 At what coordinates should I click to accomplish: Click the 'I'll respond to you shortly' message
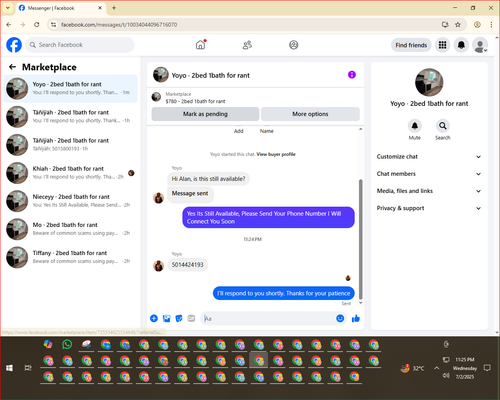click(x=284, y=293)
